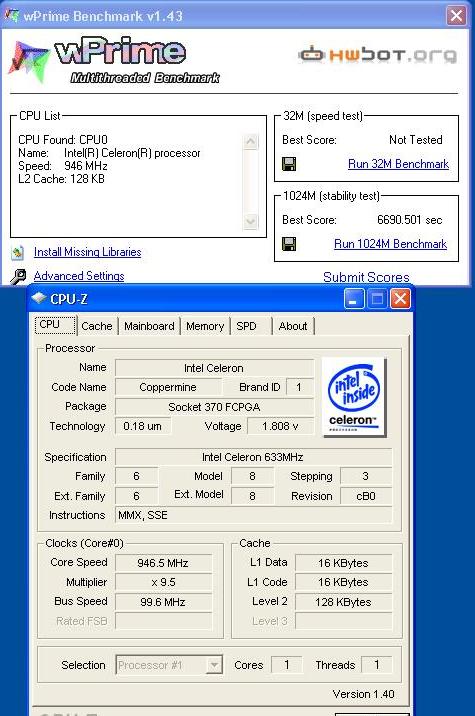Screen dimensions: 475x716
Task: Click the Cores count field
Action: (x=286, y=665)
